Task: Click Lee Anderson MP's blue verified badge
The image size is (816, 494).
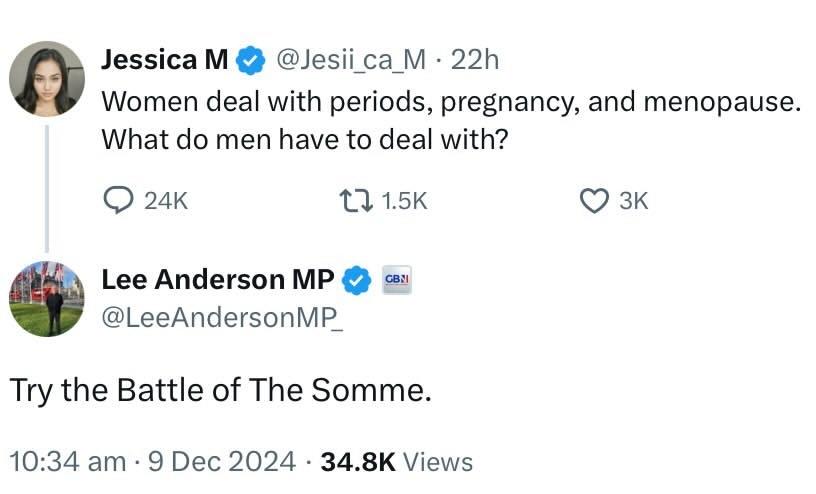Action: click(358, 281)
